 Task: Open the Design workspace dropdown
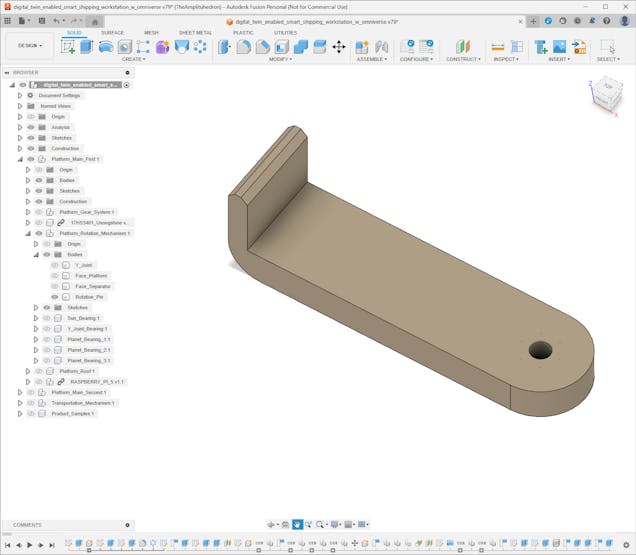click(26, 45)
